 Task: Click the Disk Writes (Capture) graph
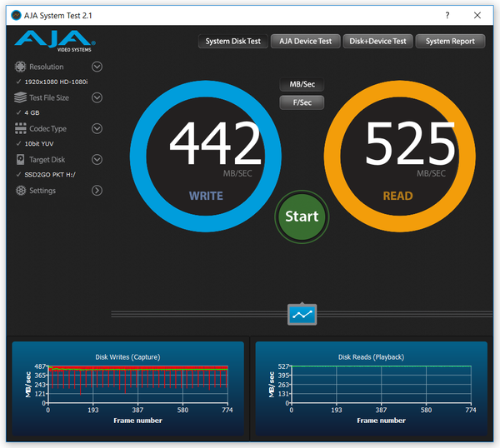point(127,388)
